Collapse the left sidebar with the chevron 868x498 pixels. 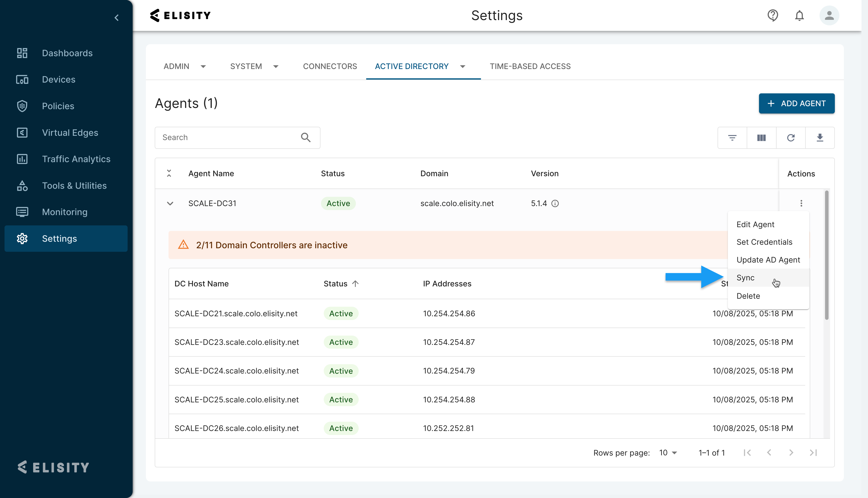[117, 17]
